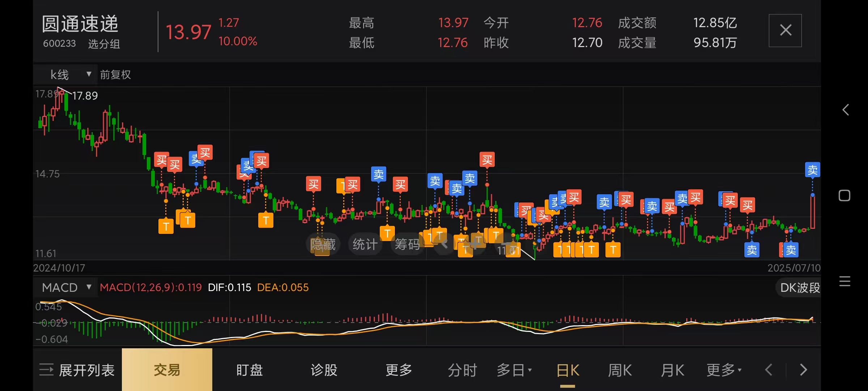The width and height of the screenshot is (868, 391).
Task: Tap the 17.89 high-point label on the chart
Action: coord(85,96)
